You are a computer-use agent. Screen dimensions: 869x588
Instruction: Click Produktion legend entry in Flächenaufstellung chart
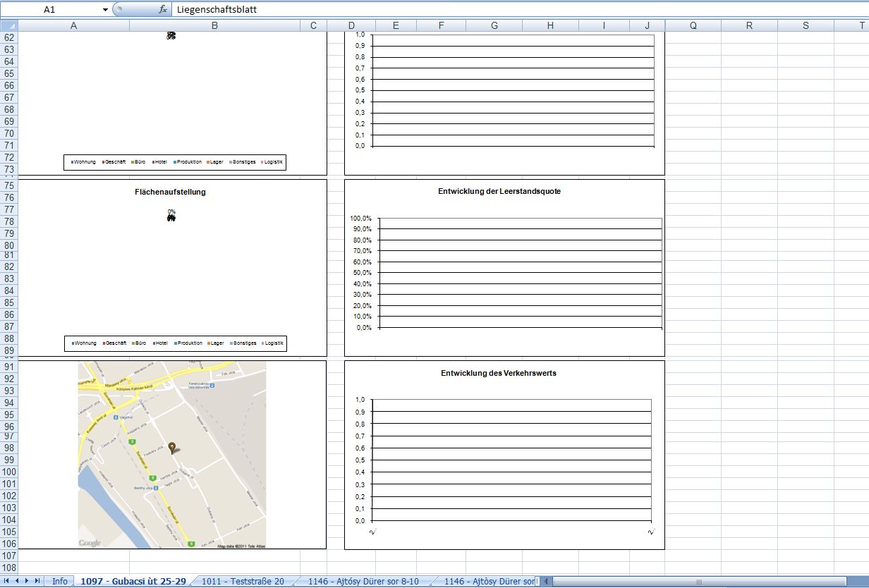188,343
